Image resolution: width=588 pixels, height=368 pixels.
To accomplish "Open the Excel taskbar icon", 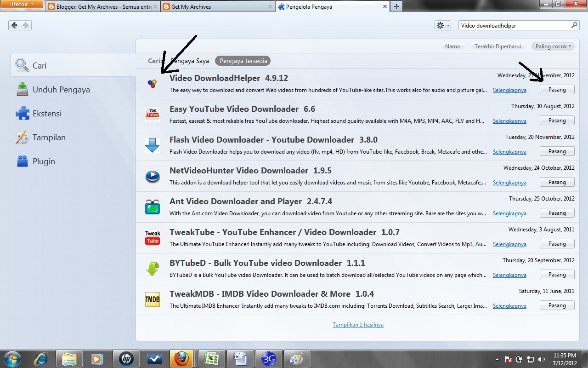I will 211,358.
